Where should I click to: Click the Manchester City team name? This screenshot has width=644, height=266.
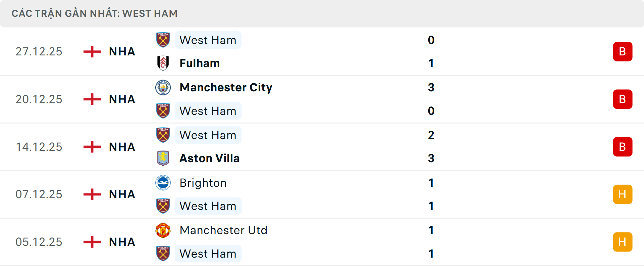click(x=226, y=87)
